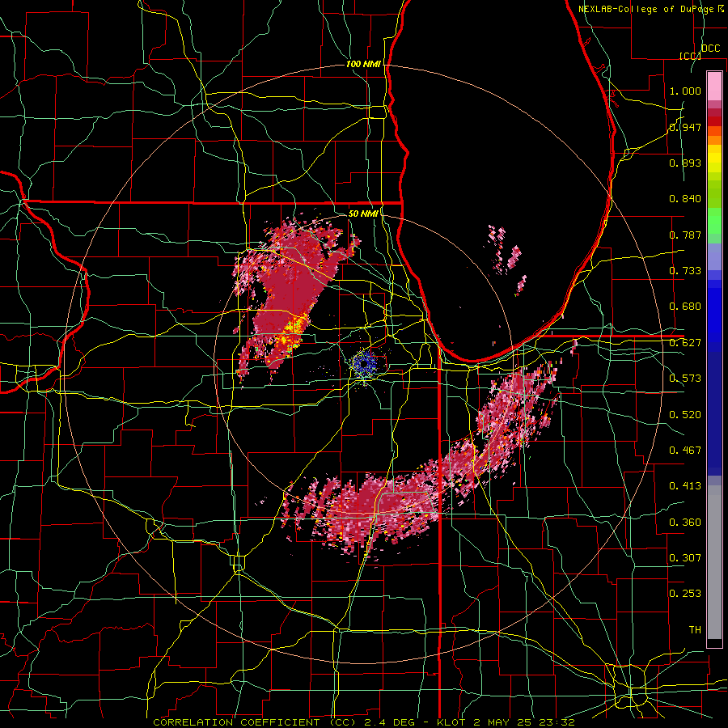
Task: Click the 0.893 scale value
Action: pyautogui.click(x=685, y=163)
